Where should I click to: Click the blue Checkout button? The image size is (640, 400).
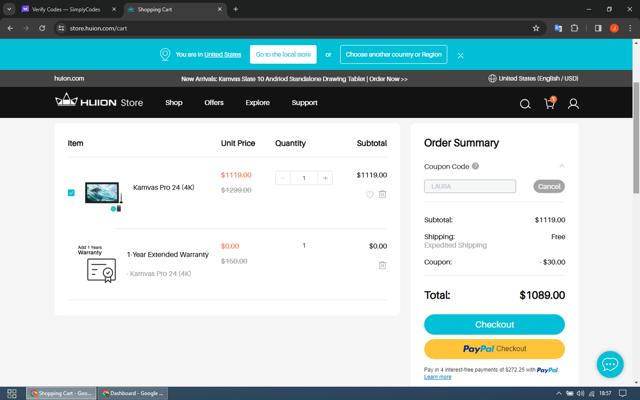(494, 324)
